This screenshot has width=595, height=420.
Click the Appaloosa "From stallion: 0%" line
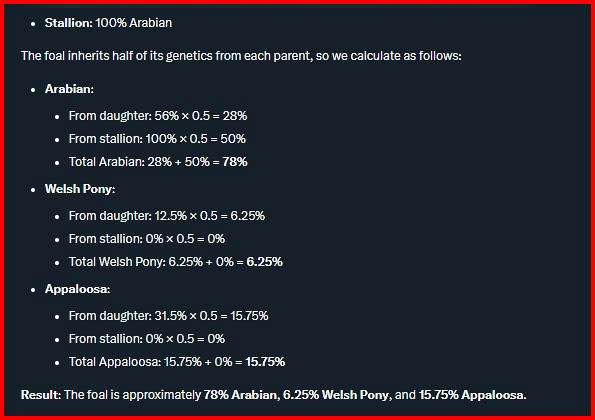point(147,339)
